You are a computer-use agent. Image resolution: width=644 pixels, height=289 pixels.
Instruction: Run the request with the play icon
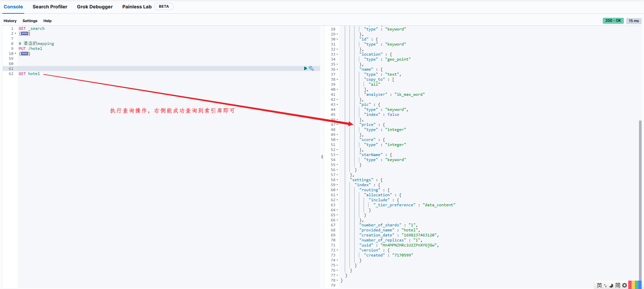[x=305, y=68]
